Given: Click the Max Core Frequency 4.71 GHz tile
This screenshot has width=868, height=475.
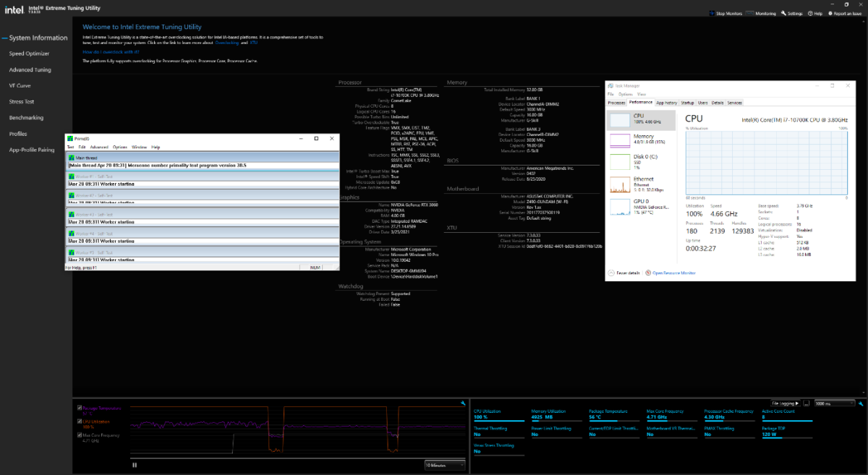Looking at the screenshot, I should 671,414.
